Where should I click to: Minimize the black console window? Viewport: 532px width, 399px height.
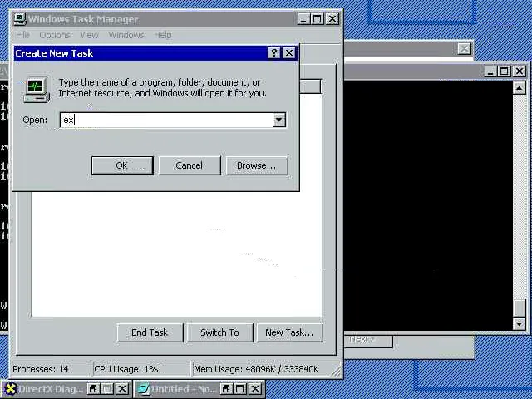490,71
